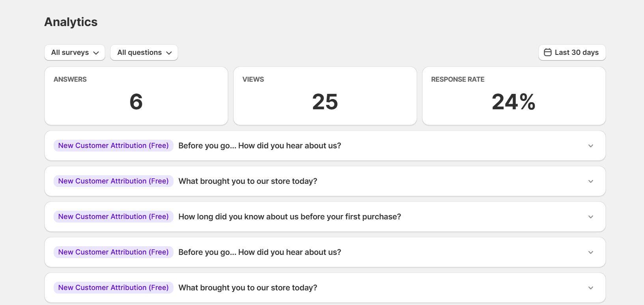Click the New Customer Attribution tag in the last row
The height and width of the screenshot is (305, 644).
113,288
